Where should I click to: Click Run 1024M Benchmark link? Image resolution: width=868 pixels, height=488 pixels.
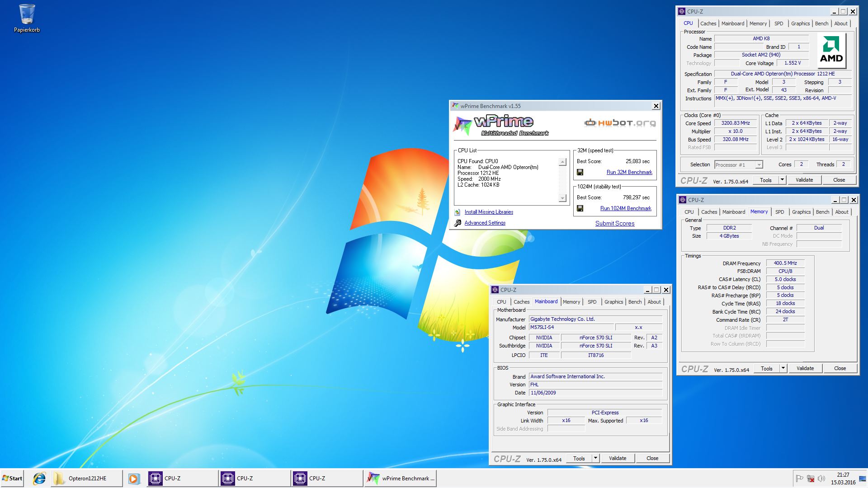point(626,208)
